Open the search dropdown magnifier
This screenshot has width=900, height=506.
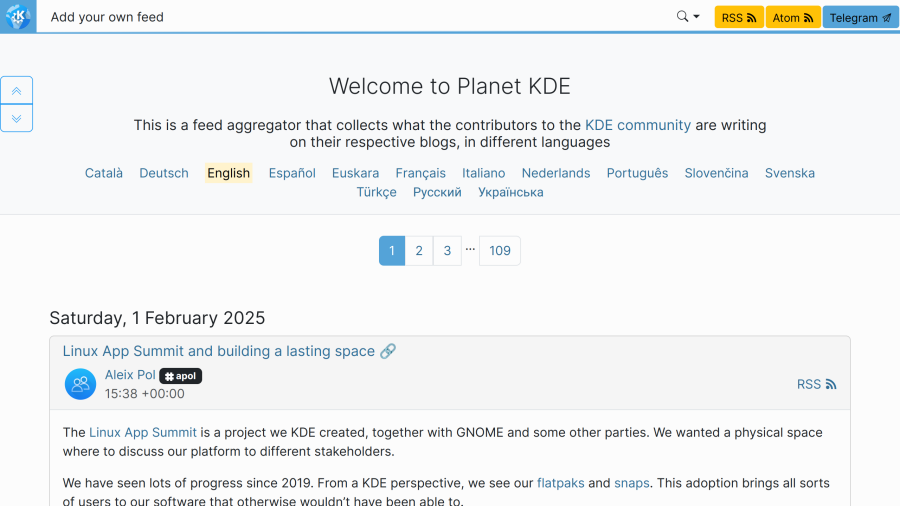click(x=687, y=17)
